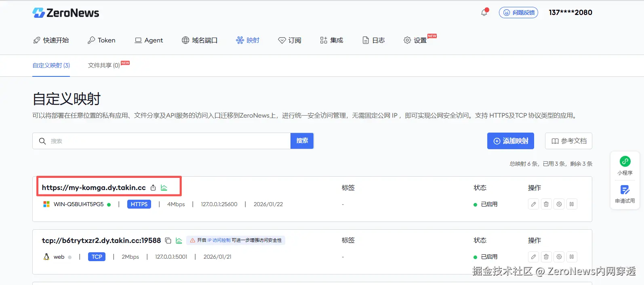Open the 集成 menu item
The width and height of the screenshot is (644, 285).
tap(331, 40)
